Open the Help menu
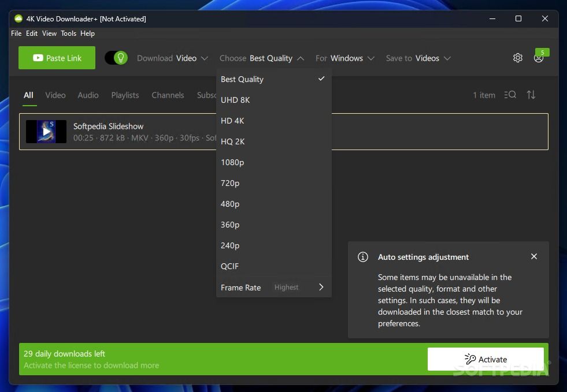 point(87,33)
